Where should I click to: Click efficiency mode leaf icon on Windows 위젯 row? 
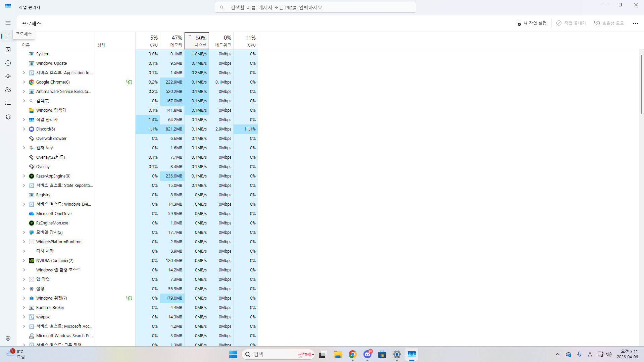click(129, 298)
